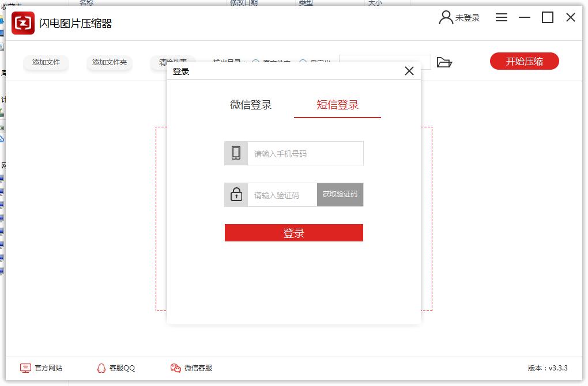Click 添加文件夹 to add a folder
This screenshot has width=588, height=386.
[x=110, y=62]
